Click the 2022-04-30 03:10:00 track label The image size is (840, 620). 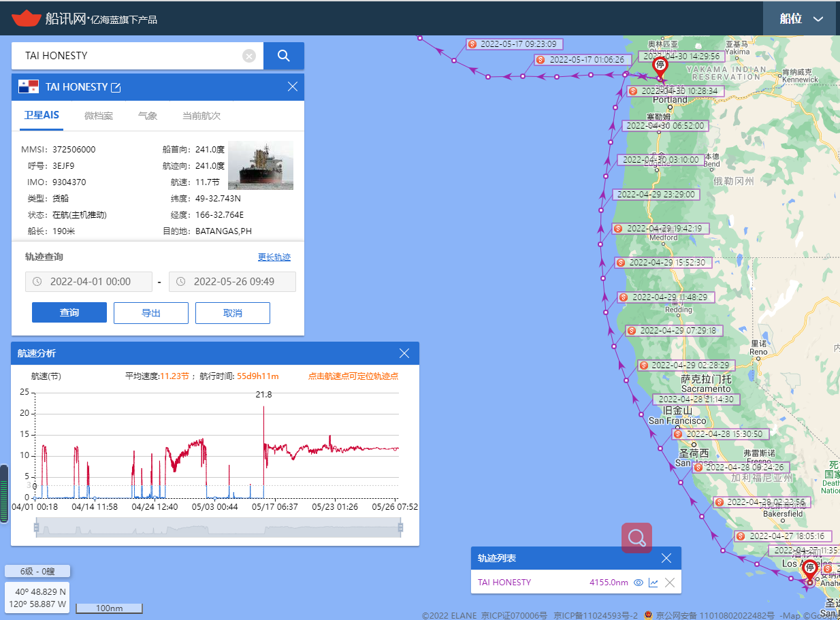[x=661, y=160]
